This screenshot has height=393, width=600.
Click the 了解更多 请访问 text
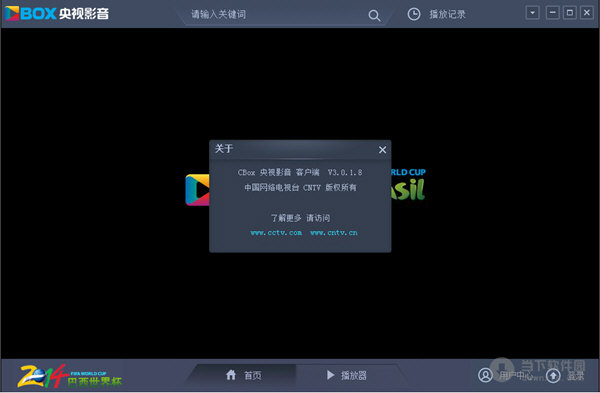tap(300, 218)
